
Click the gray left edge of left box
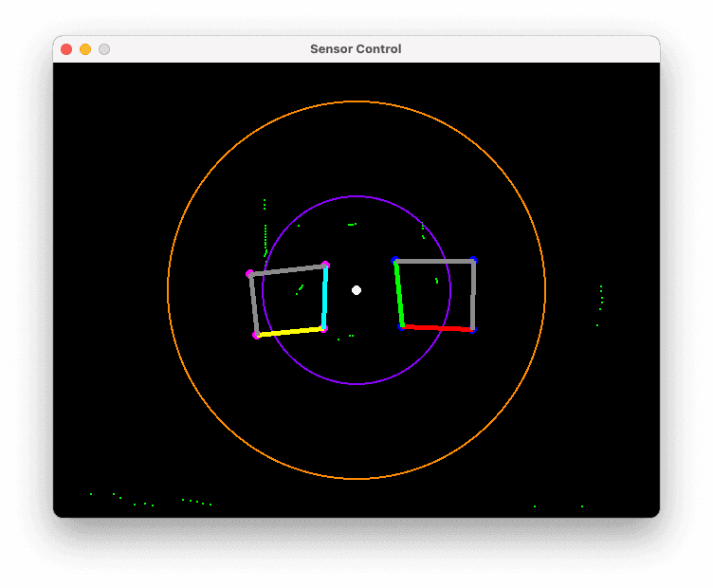253,304
